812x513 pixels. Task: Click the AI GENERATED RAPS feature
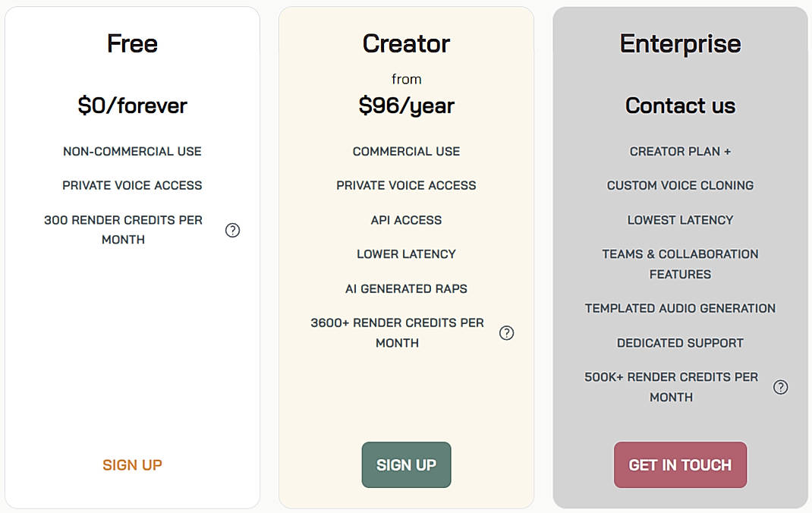[406, 288]
